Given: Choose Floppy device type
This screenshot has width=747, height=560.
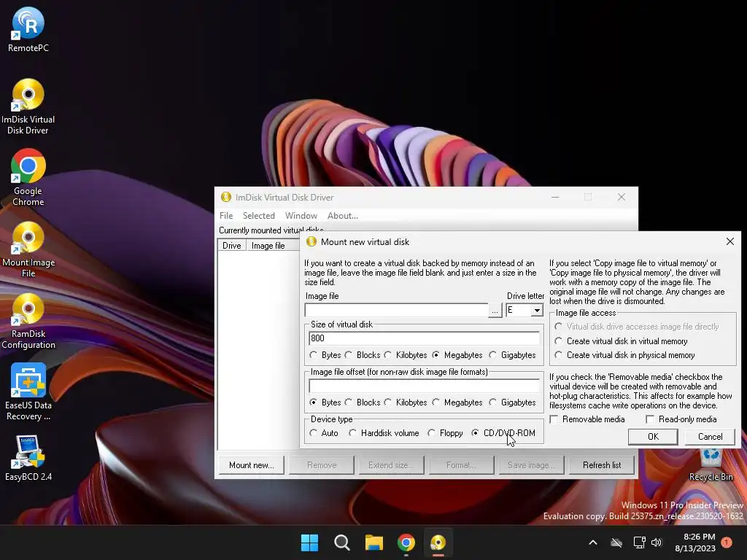Looking at the screenshot, I should pyautogui.click(x=446, y=433).
